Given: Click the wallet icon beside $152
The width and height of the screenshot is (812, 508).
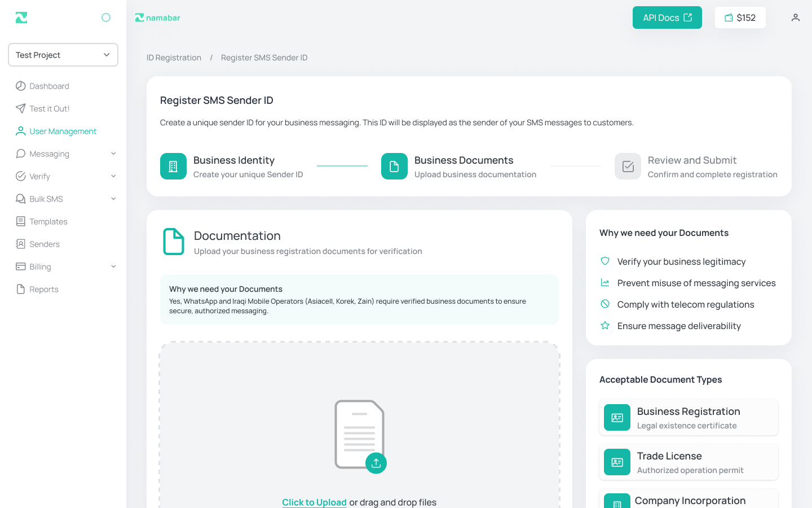Looking at the screenshot, I should [729, 17].
